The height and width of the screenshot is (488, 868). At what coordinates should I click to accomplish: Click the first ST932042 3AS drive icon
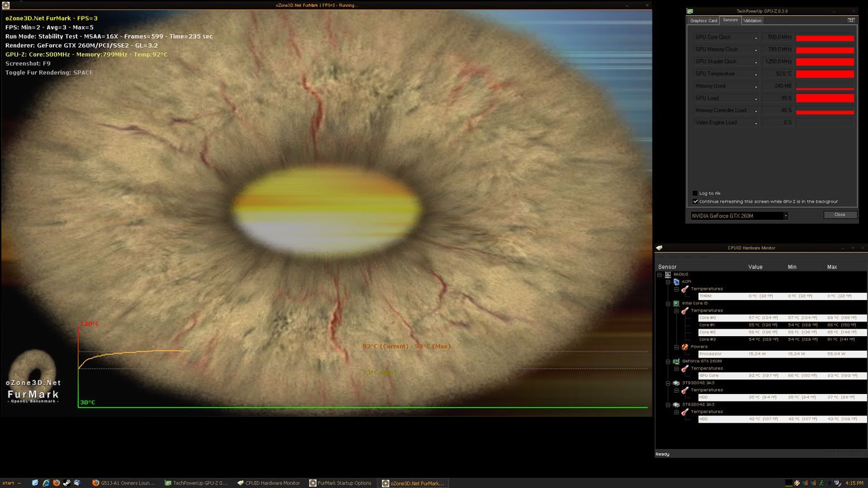[677, 383]
